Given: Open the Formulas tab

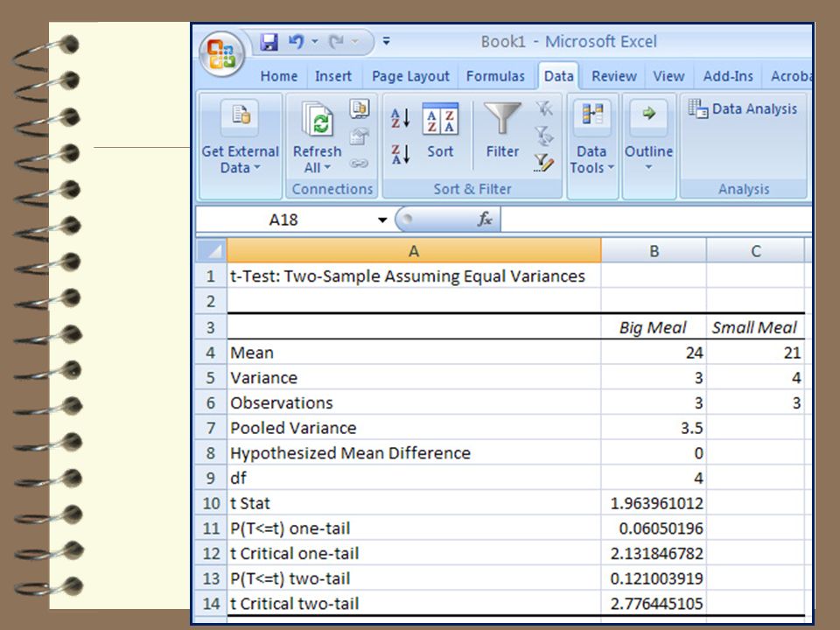Looking at the screenshot, I should point(495,77).
